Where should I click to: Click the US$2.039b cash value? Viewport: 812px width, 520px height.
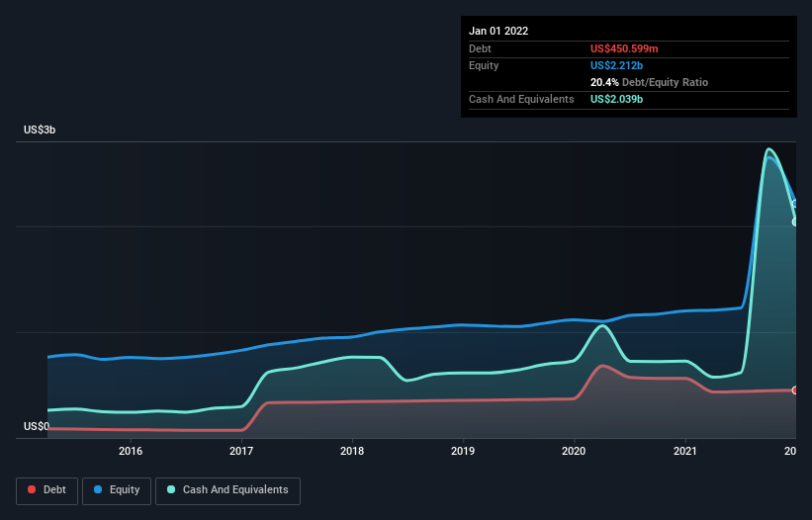616,99
